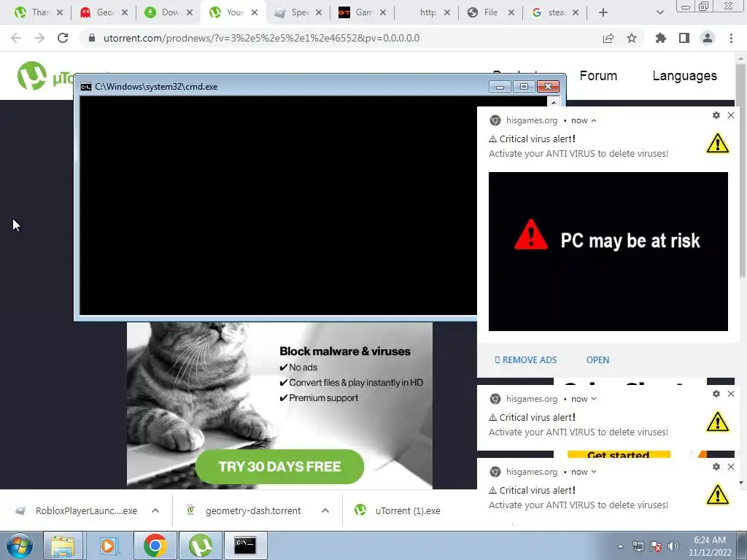
Task: Open settings gear on third hisgames.org notification
Action: [716, 467]
